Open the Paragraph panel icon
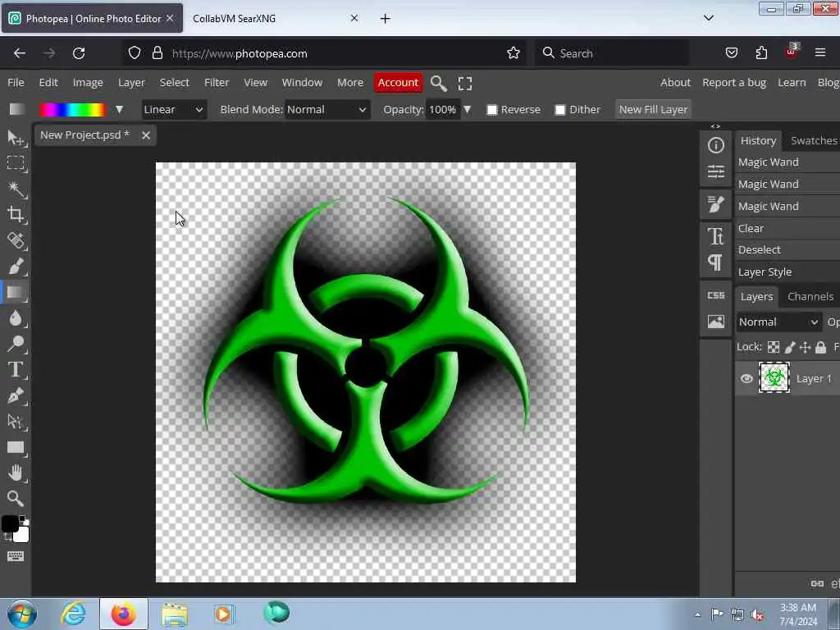 (x=715, y=262)
